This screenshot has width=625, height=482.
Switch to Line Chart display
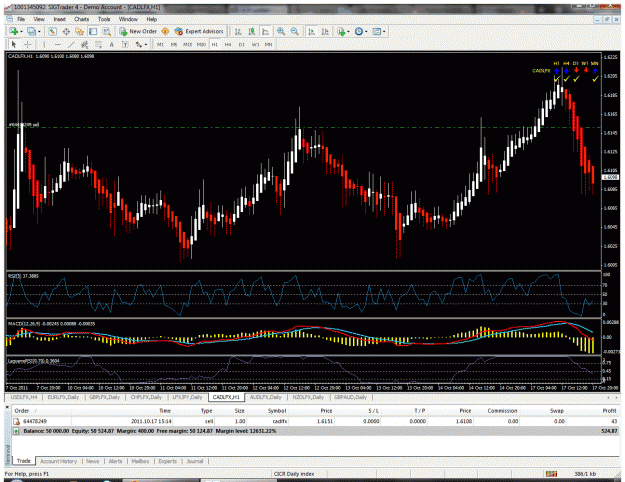265,31
